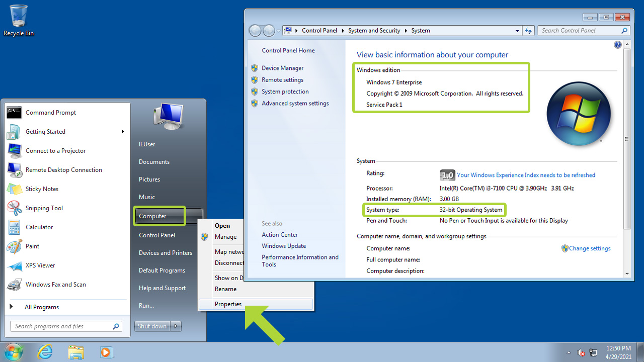Expand System and Security breadcrumb arrow
This screenshot has height=362, width=644.
pos(406,31)
